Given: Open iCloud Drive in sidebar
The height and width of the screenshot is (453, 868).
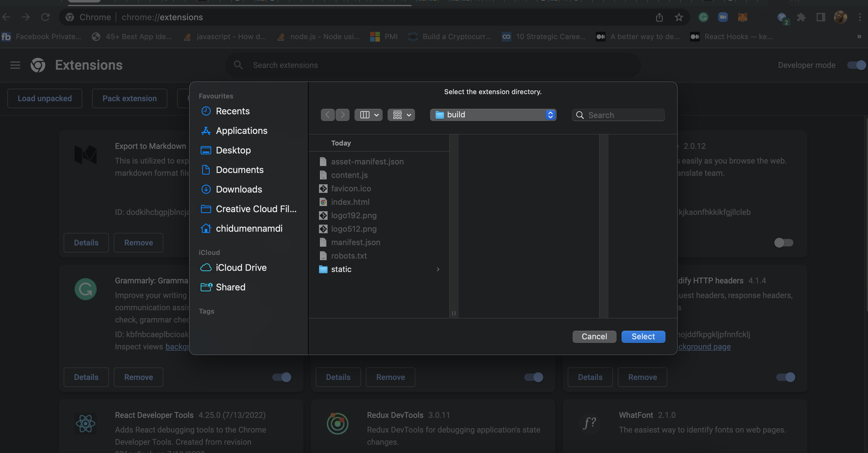Looking at the screenshot, I should (241, 267).
